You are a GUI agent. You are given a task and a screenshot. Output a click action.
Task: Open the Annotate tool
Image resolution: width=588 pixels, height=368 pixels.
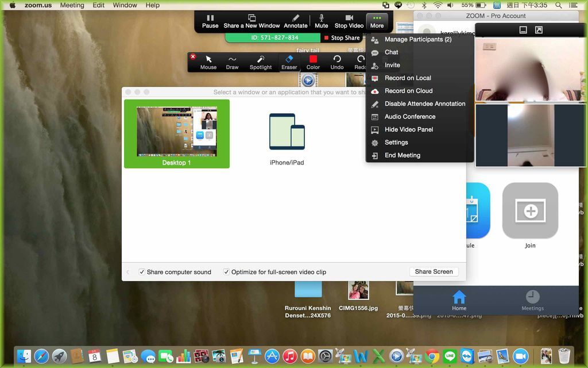point(296,21)
